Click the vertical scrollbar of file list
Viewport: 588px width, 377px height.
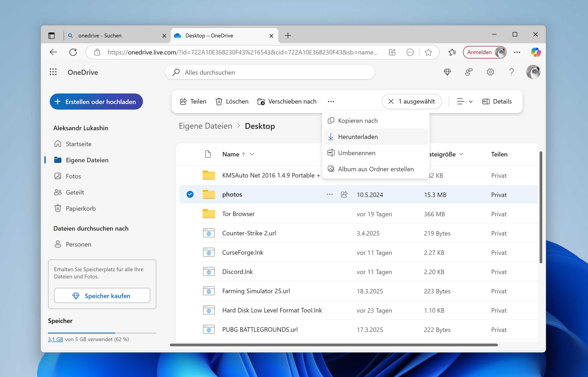(x=540, y=207)
